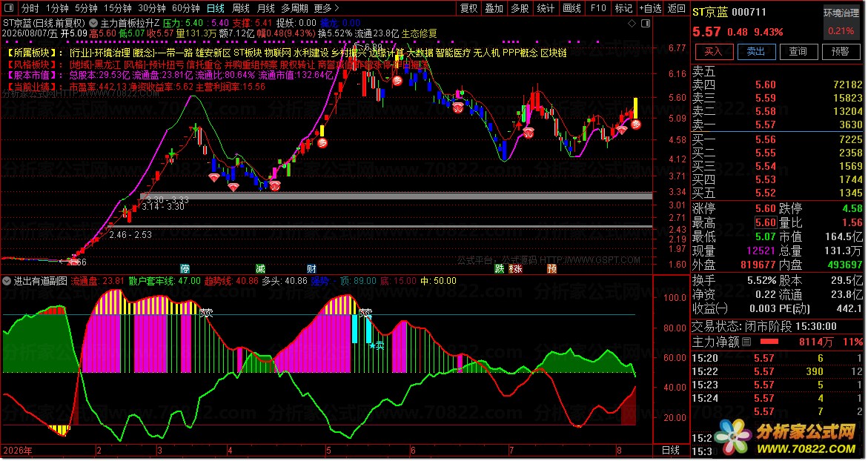
Task: Open the 主力净额 detail icon
Action: click(746, 342)
